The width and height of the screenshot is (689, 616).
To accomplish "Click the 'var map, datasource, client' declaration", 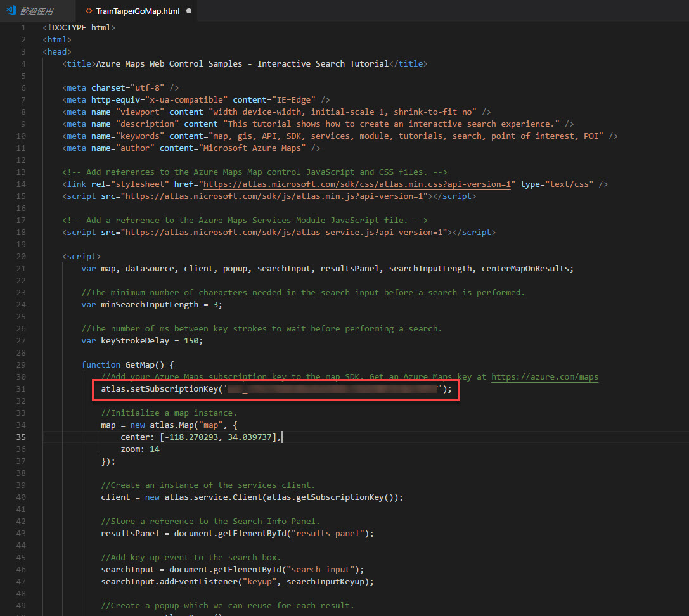I will click(x=327, y=269).
